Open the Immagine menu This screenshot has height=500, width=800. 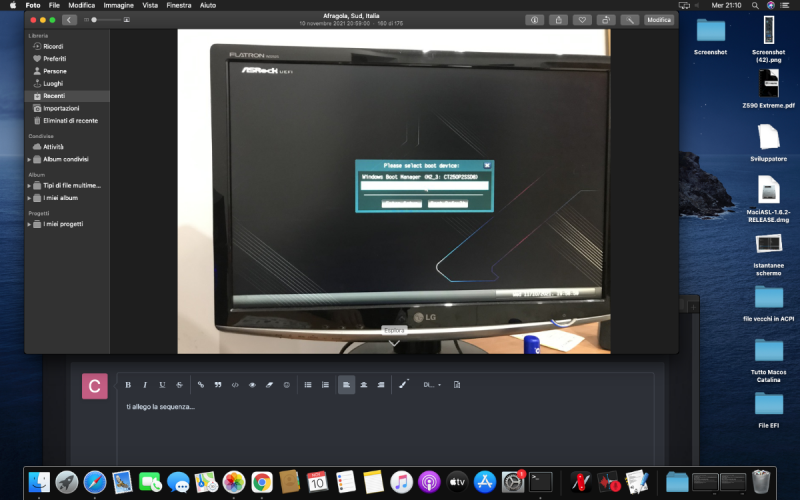pyautogui.click(x=118, y=5)
